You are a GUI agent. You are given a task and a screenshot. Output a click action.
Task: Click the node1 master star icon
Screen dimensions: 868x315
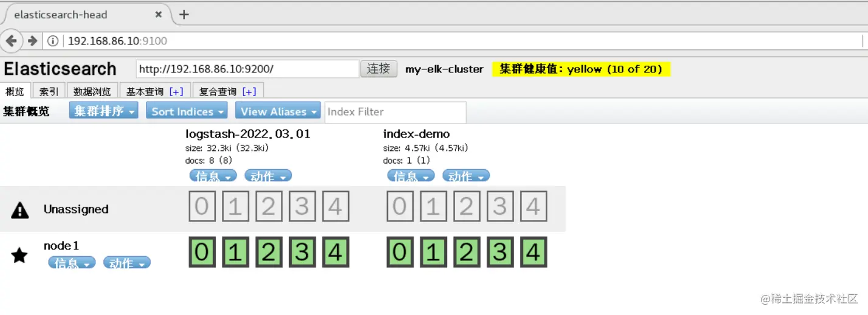coord(19,255)
